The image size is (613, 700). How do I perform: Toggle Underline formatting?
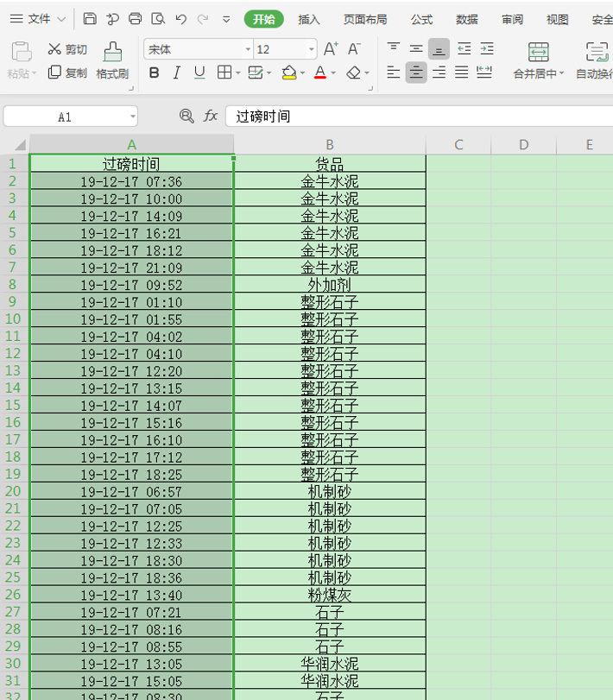[199, 73]
